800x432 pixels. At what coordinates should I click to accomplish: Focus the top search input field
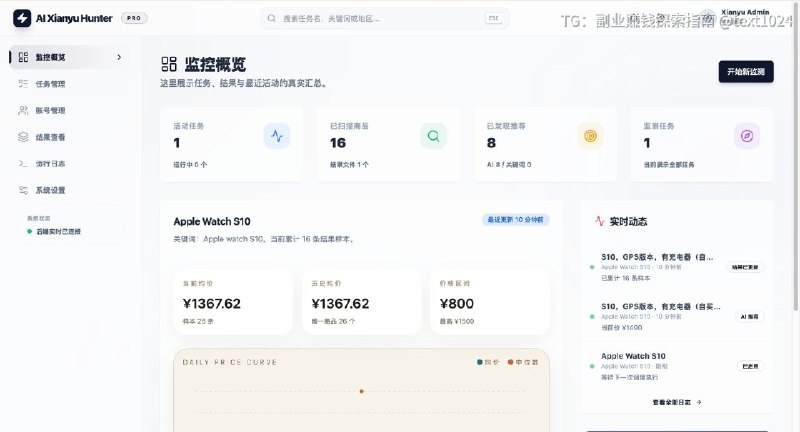pyautogui.click(x=384, y=18)
